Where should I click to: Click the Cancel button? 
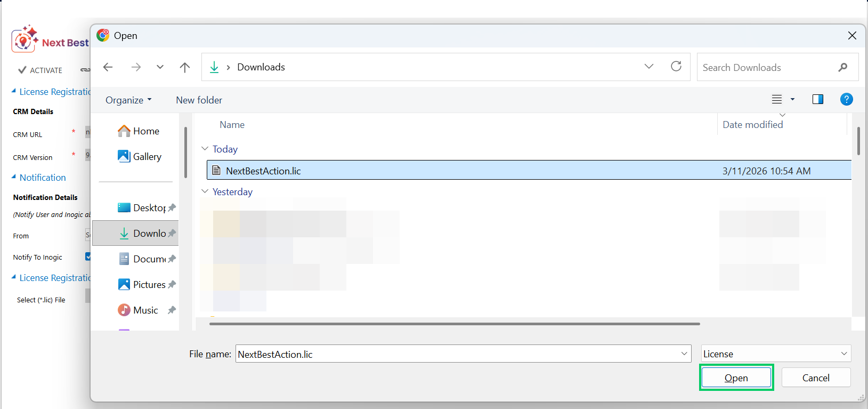point(815,378)
